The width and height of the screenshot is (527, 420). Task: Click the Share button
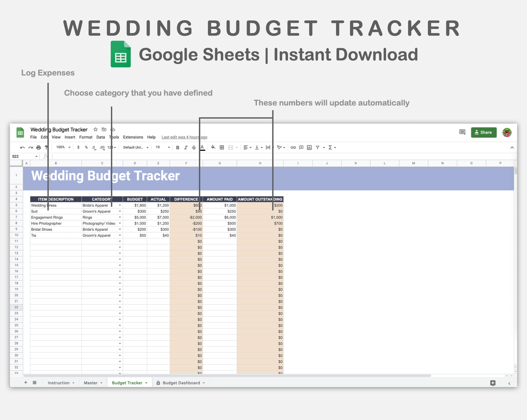484,132
